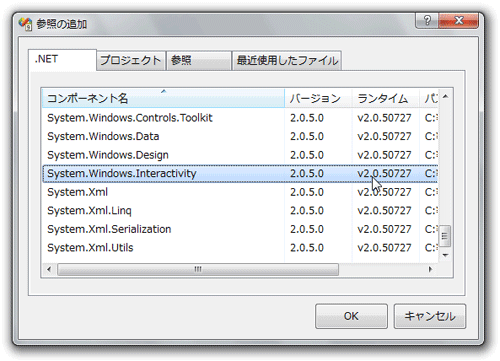Click the scroll down arrow of list
This screenshot has height=361, width=500.
(445, 255)
